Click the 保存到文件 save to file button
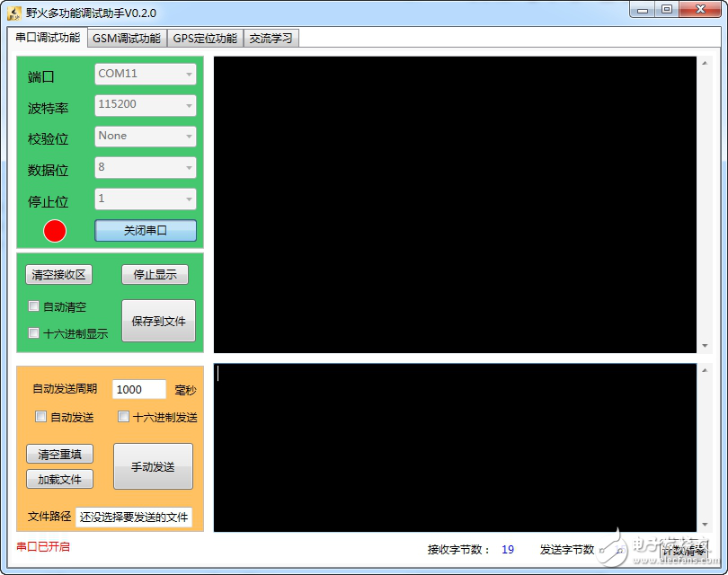This screenshot has width=728, height=575. click(x=158, y=321)
